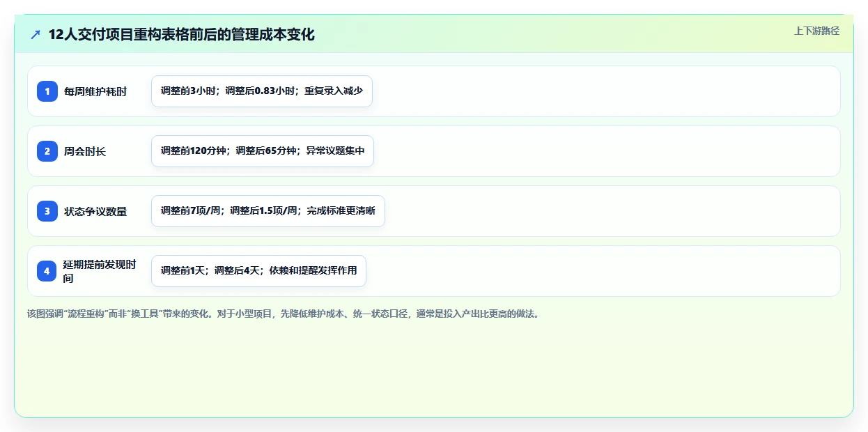The image size is (868, 432).
Task: Select the number 3 badge for 状态争议数量
Action: pos(47,211)
